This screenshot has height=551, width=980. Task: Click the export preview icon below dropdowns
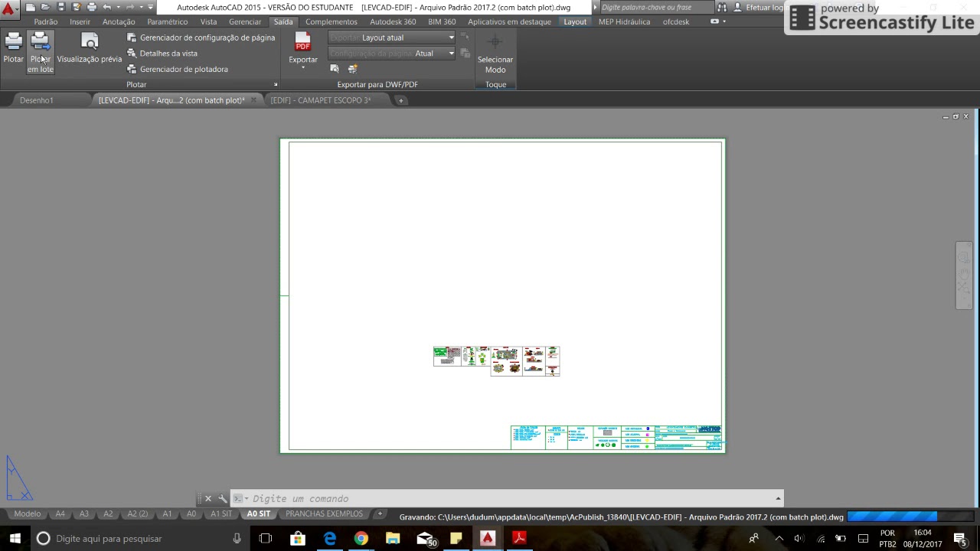pos(335,69)
